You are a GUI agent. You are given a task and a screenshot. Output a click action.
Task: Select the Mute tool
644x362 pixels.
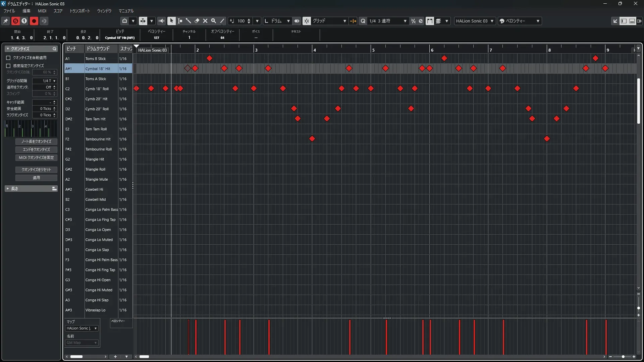tap(205, 21)
